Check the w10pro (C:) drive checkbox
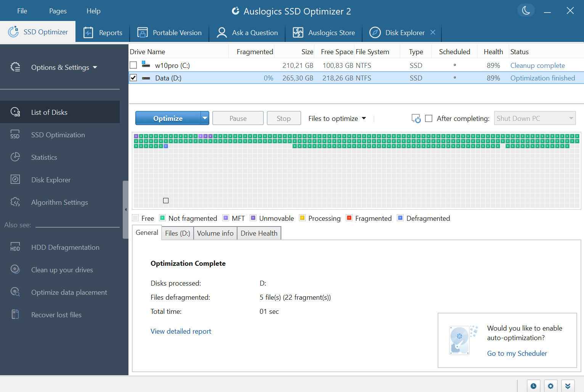 pyautogui.click(x=133, y=65)
